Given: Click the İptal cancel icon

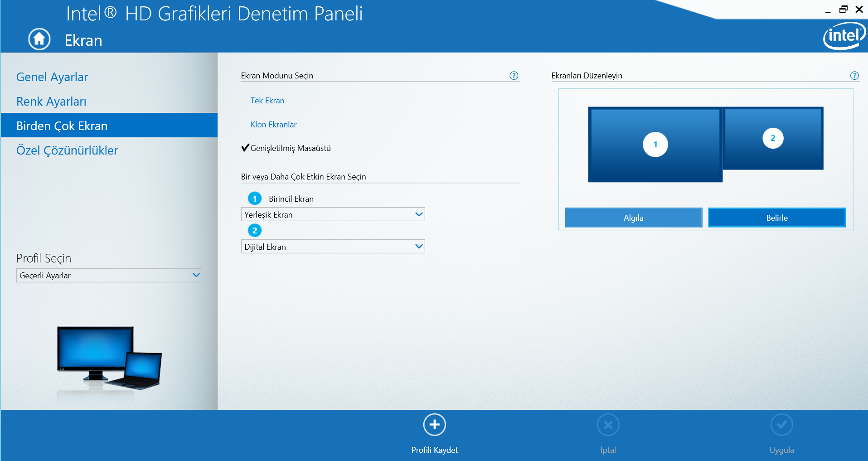Looking at the screenshot, I should point(608,425).
